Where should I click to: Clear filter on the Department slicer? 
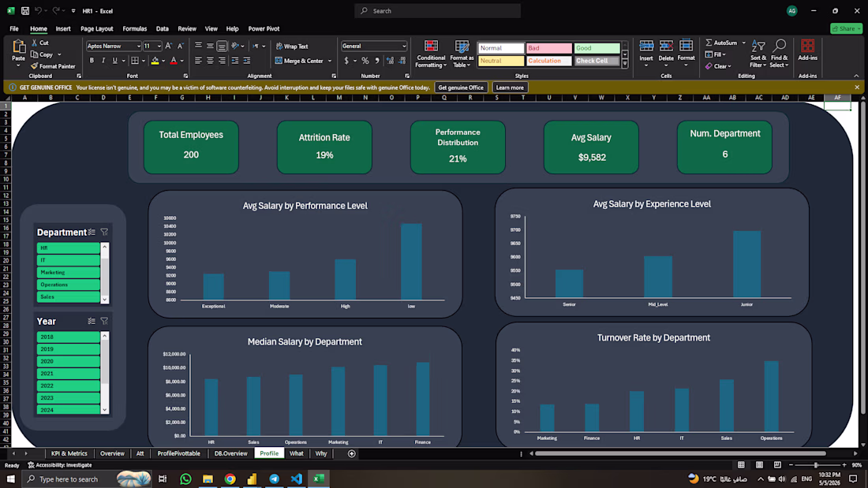pyautogui.click(x=104, y=233)
